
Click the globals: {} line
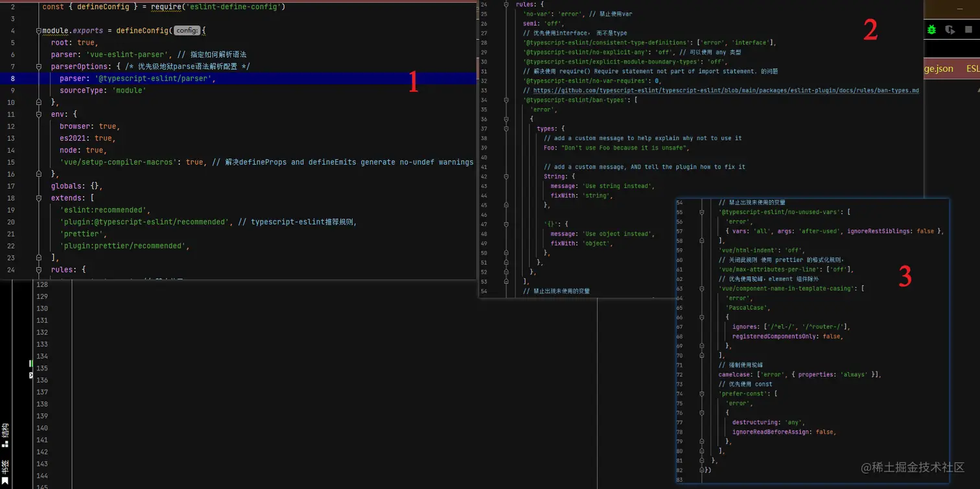click(x=77, y=186)
